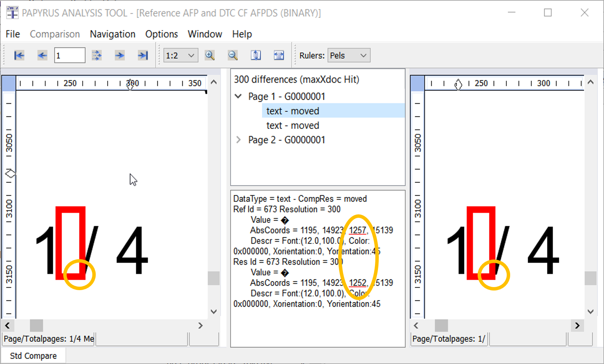Open the Options menu

[161, 34]
